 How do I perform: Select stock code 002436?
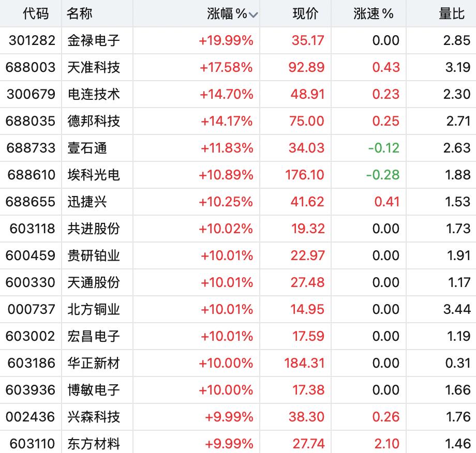point(31,417)
